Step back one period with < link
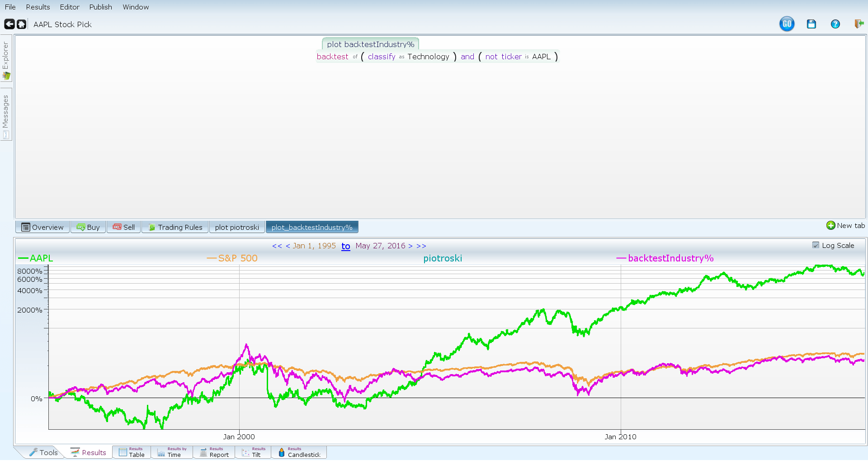Screen dimensions: 868x470 click(x=288, y=246)
